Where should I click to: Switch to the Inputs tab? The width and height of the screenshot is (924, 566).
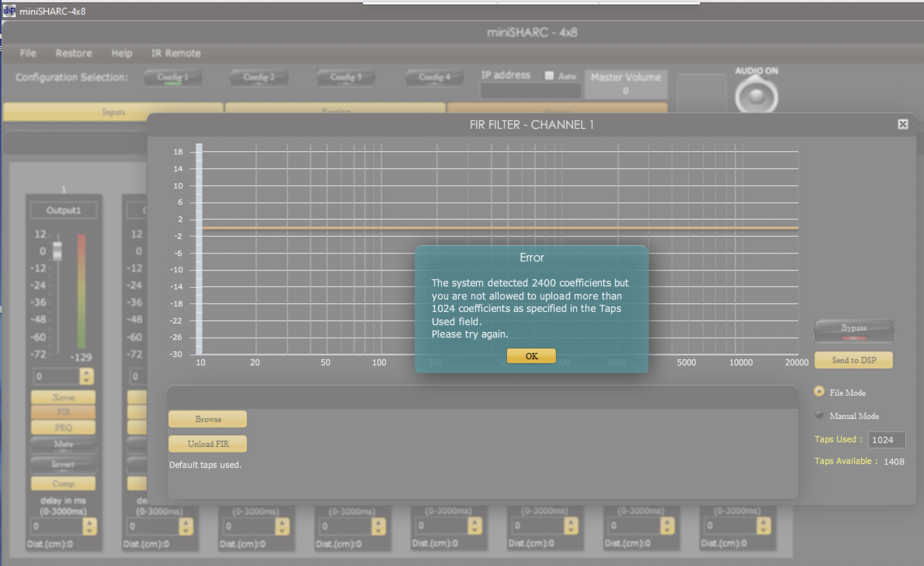click(113, 112)
